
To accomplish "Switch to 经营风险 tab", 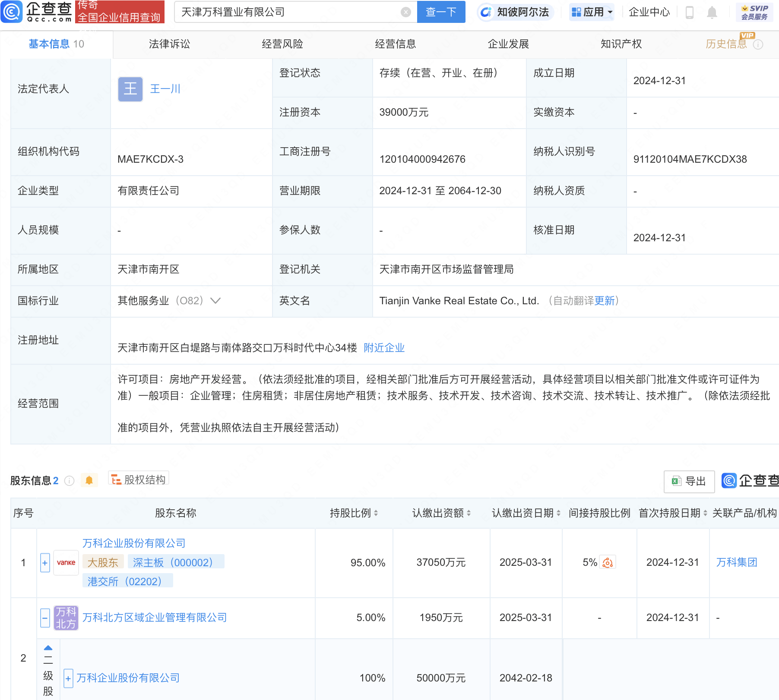I will [x=282, y=44].
